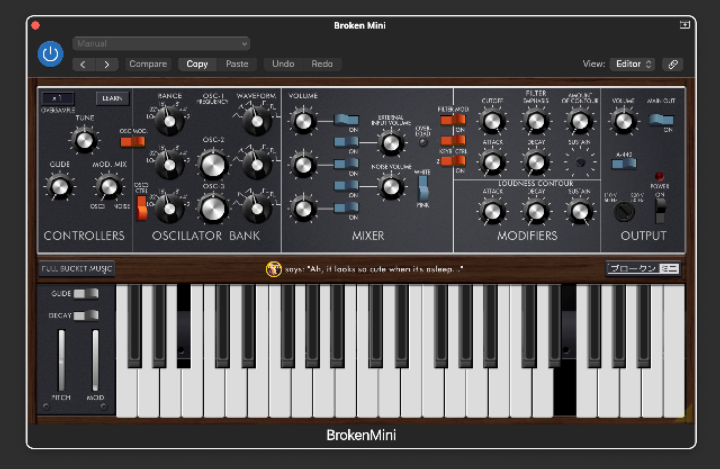Click the Compare button
Screen dimensions: 720x469
pyautogui.click(x=148, y=64)
